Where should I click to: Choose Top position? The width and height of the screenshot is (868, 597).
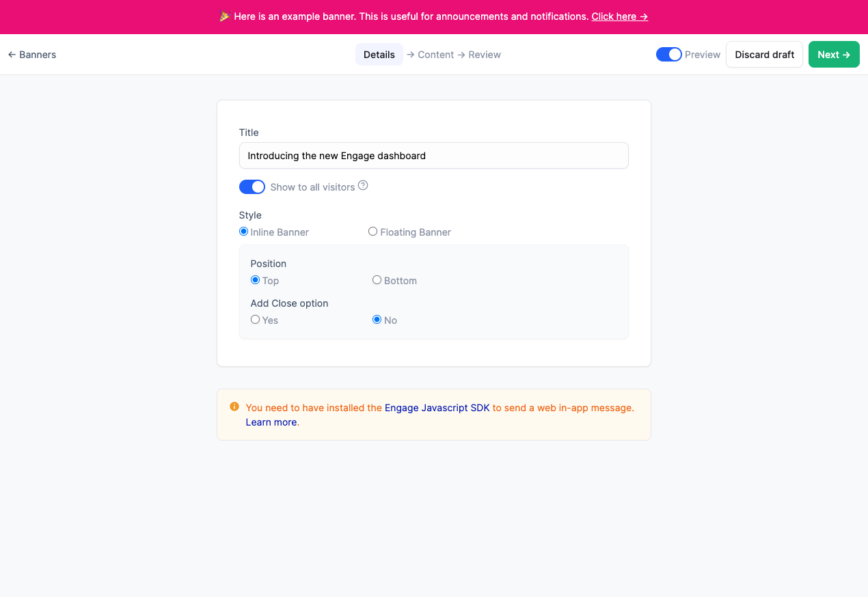click(x=255, y=280)
